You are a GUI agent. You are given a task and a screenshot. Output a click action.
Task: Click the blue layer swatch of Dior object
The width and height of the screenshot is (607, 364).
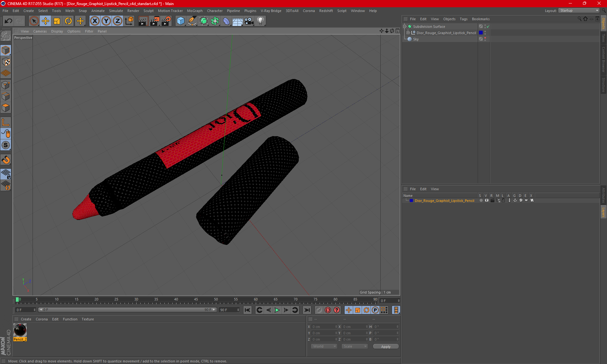pos(481,33)
